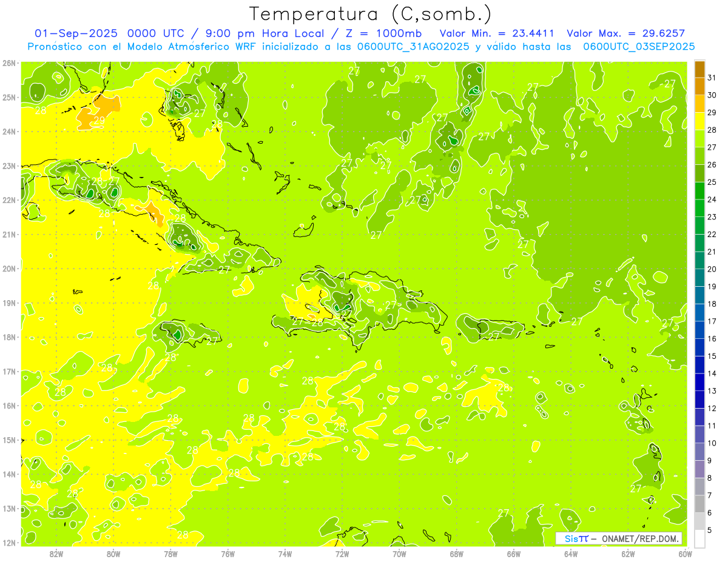Click the valid-until time '0600UTC_03SEP2025'
728x562 pixels.
tap(639, 47)
